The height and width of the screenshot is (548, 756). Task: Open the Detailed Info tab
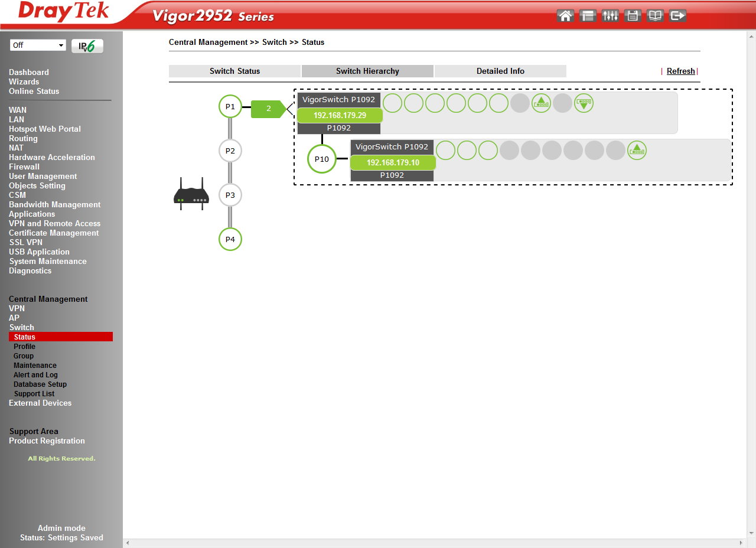click(x=500, y=71)
